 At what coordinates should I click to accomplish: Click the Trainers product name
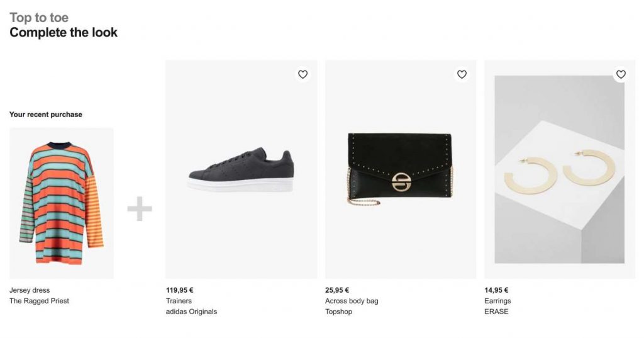pos(179,301)
